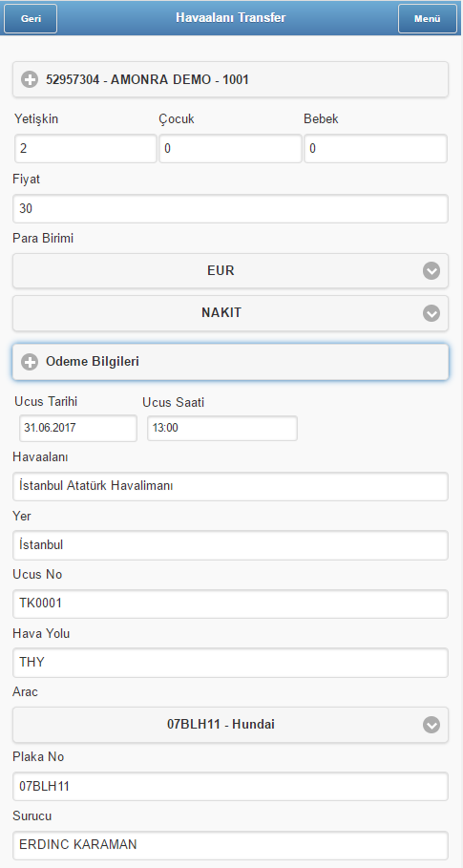Click the Havaalanı airport field
Viewport: 463px width, 868px height.
point(230,487)
